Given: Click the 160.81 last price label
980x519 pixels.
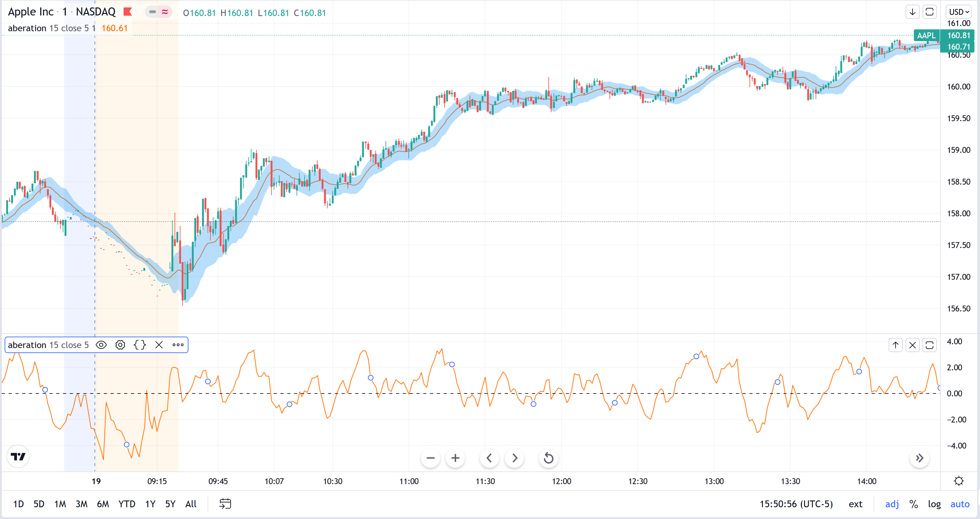Looking at the screenshot, I should [958, 36].
